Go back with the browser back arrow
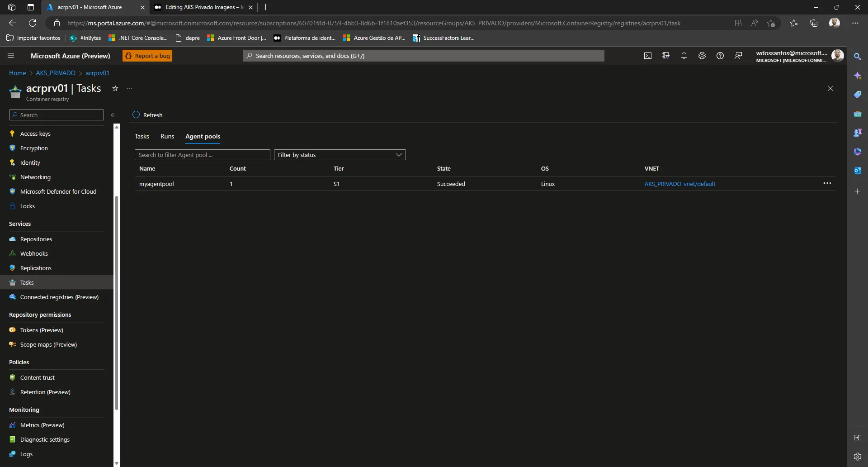 tap(13, 23)
